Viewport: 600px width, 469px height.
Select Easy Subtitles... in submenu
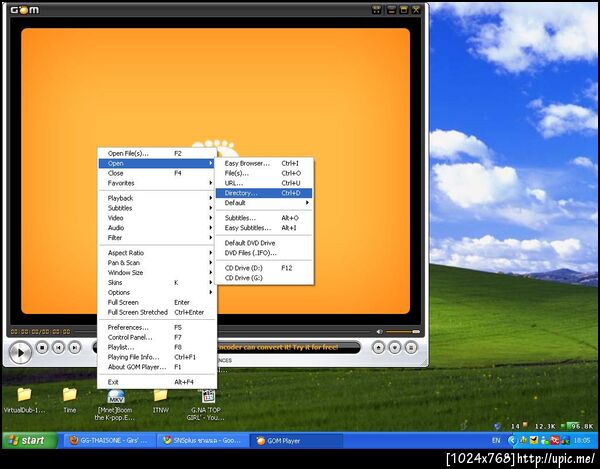[x=264, y=228]
